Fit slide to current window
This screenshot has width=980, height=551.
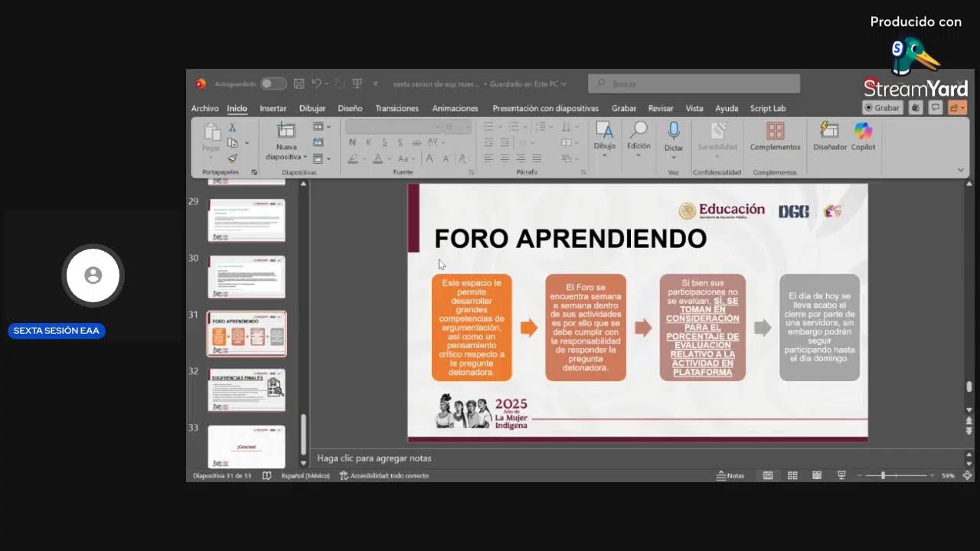pyautogui.click(x=967, y=475)
